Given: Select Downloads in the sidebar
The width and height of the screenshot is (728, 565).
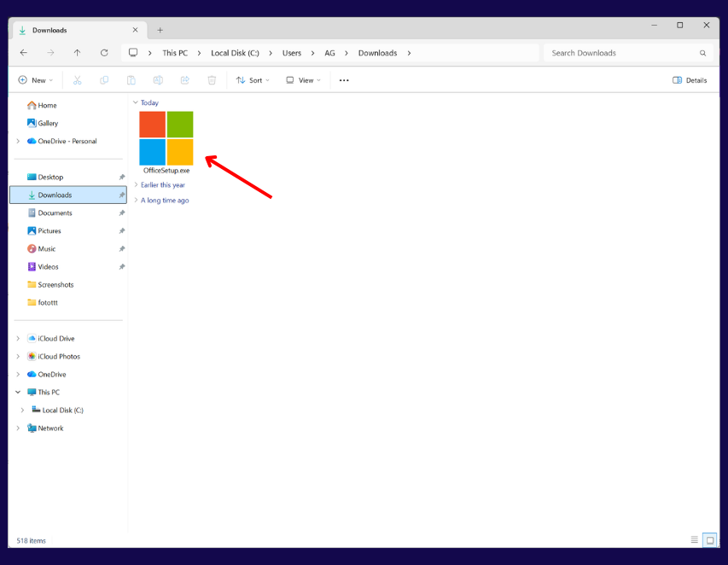Looking at the screenshot, I should tap(67, 195).
